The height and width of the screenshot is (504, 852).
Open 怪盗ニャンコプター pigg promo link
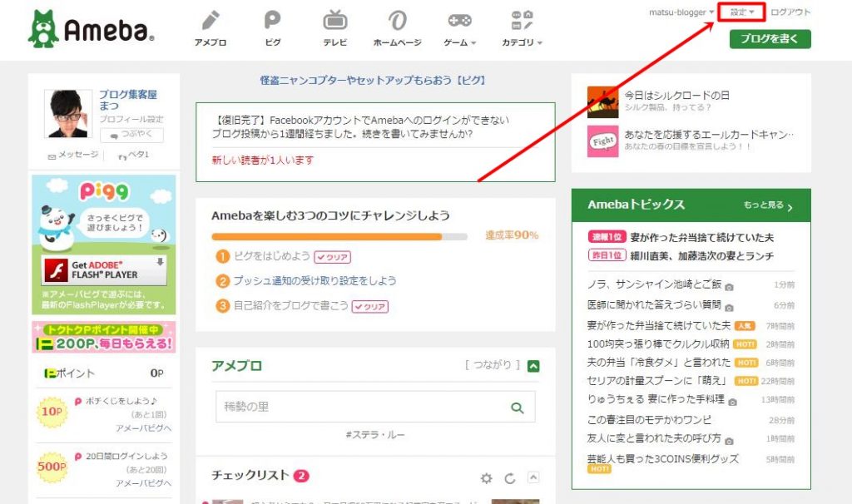click(373, 81)
